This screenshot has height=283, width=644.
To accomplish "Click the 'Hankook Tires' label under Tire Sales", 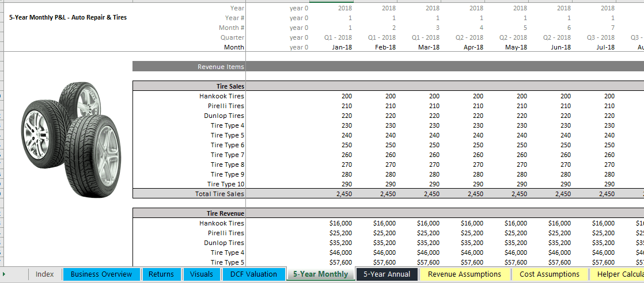I will point(221,96).
